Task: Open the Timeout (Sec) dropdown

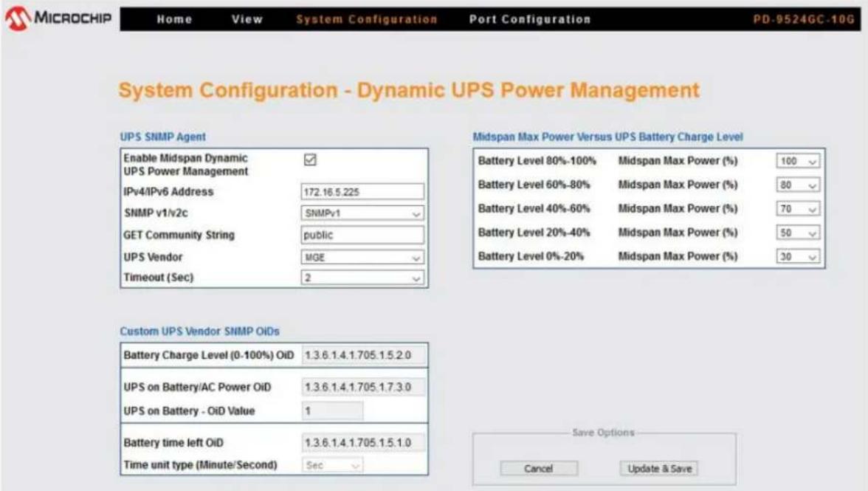Action: click(x=362, y=278)
